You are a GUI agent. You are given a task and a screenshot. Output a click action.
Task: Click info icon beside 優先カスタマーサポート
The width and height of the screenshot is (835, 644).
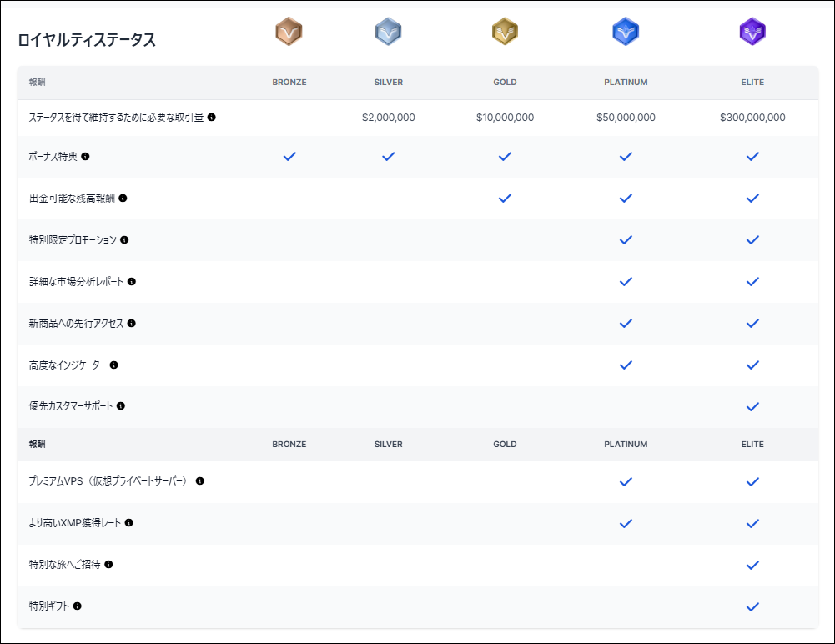121,406
